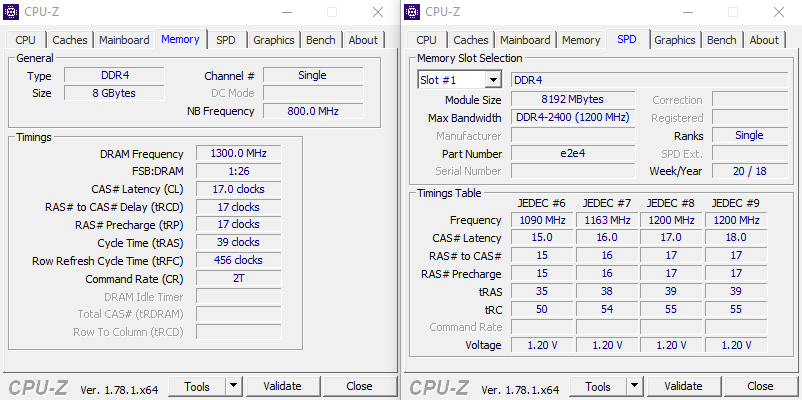The height and width of the screenshot is (400, 802).
Task: Click the DRAM Frequency value field
Action: coord(238,154)
